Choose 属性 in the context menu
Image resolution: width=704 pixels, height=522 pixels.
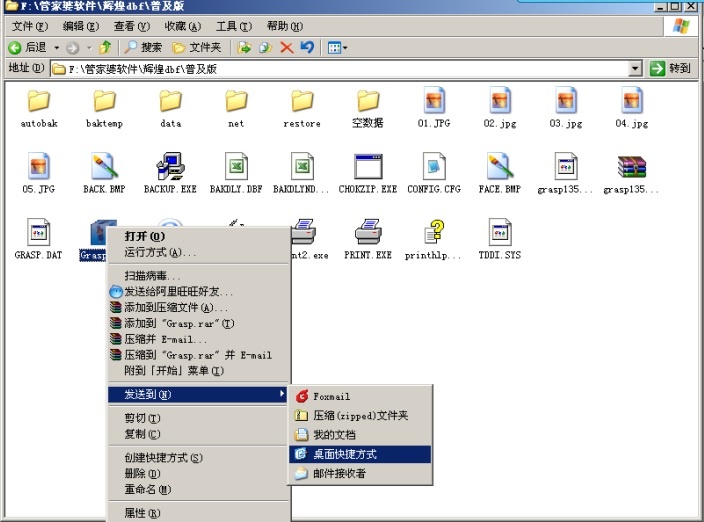(135, 513)
